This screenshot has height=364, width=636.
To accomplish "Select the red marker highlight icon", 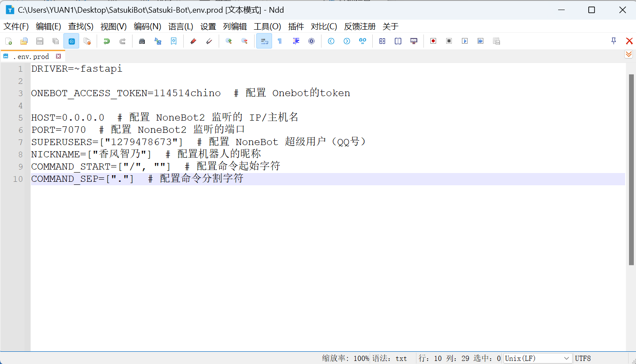I will coord(193,41).
